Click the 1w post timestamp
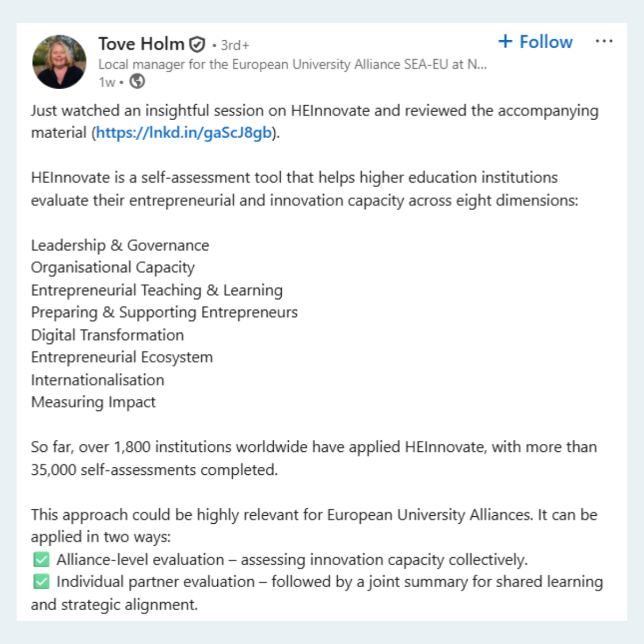The height and width of the screenshot is (644, 644). pyautogui.click(x=106, y=82)
